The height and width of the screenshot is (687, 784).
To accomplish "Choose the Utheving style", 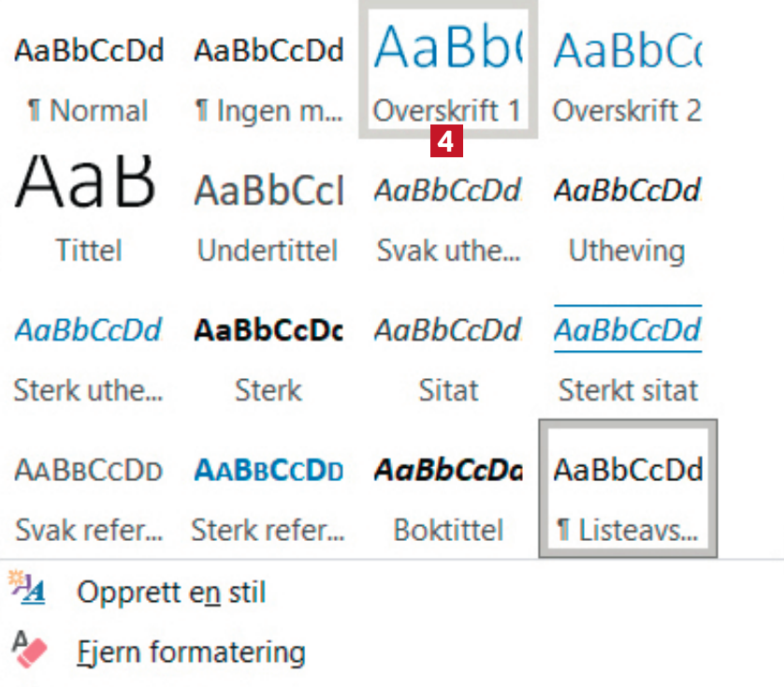I will click(x=628, y=211).
